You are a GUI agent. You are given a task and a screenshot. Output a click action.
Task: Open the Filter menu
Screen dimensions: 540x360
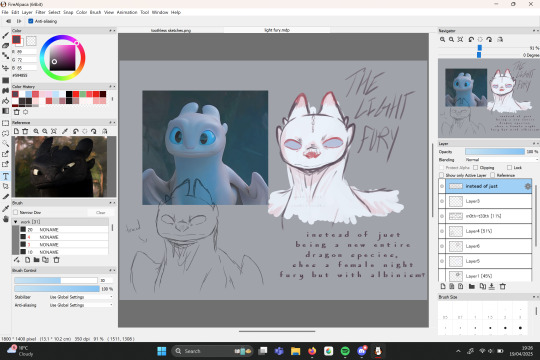point(40,12)
